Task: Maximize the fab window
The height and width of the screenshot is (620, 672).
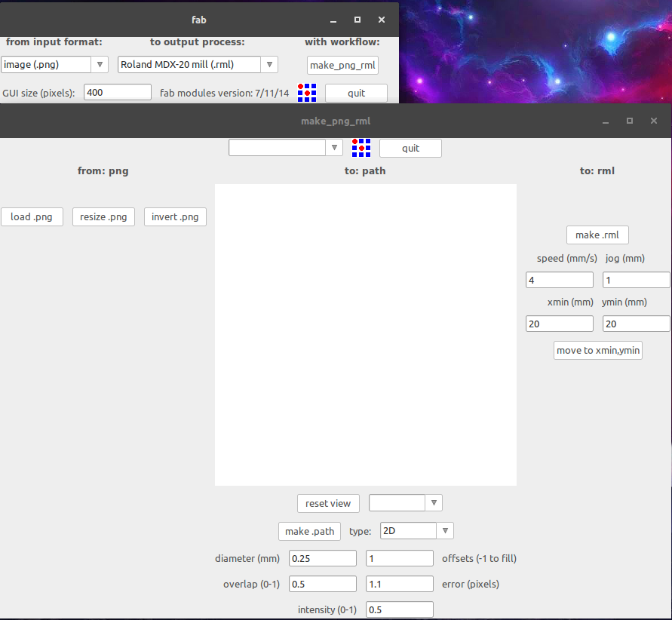Action: click(x=357, y=20)
